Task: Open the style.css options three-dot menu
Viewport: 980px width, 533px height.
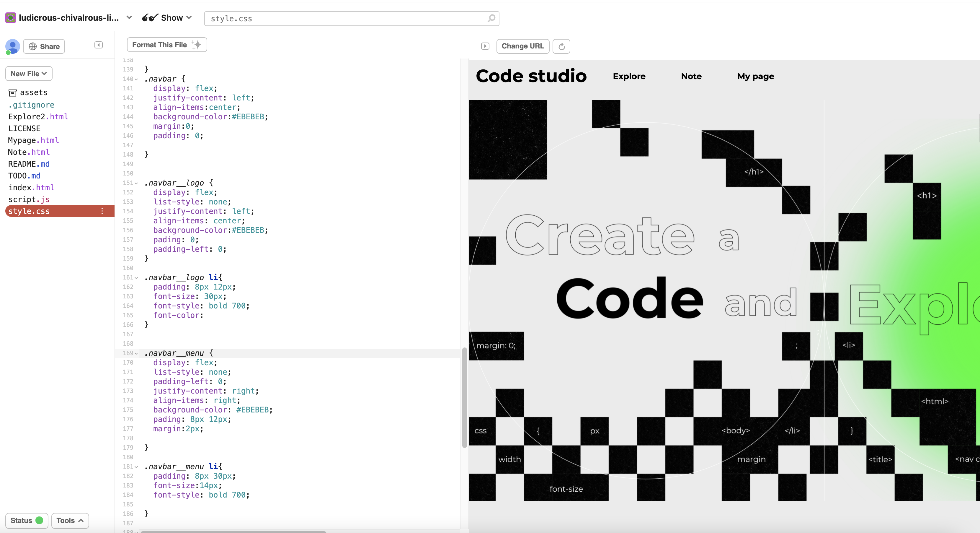Action: tap(102, 211)
